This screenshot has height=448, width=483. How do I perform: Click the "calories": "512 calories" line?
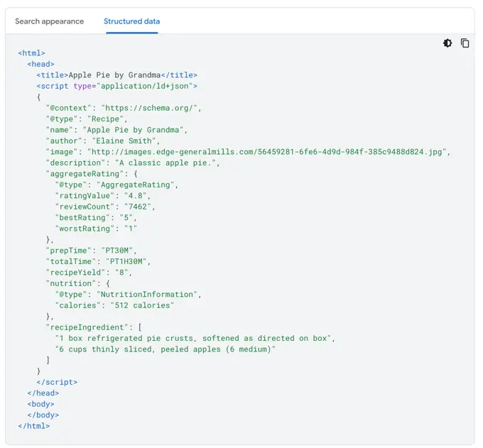point(114,305)
